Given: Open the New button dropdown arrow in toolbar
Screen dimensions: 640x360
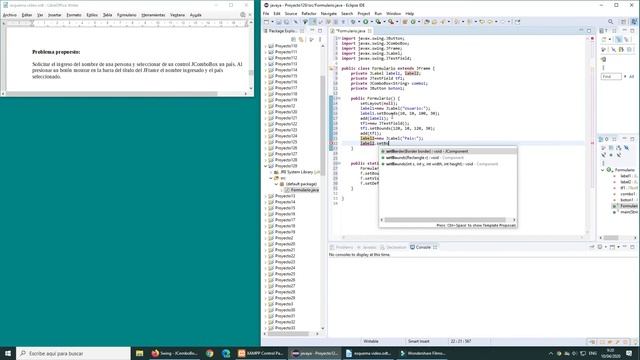Looking at the screenshot, I should (272, 22).
